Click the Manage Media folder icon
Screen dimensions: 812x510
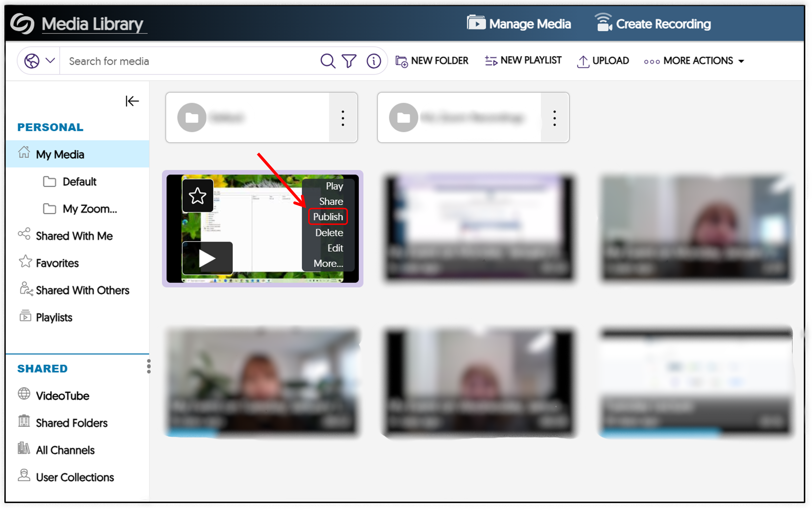point(476,22)
